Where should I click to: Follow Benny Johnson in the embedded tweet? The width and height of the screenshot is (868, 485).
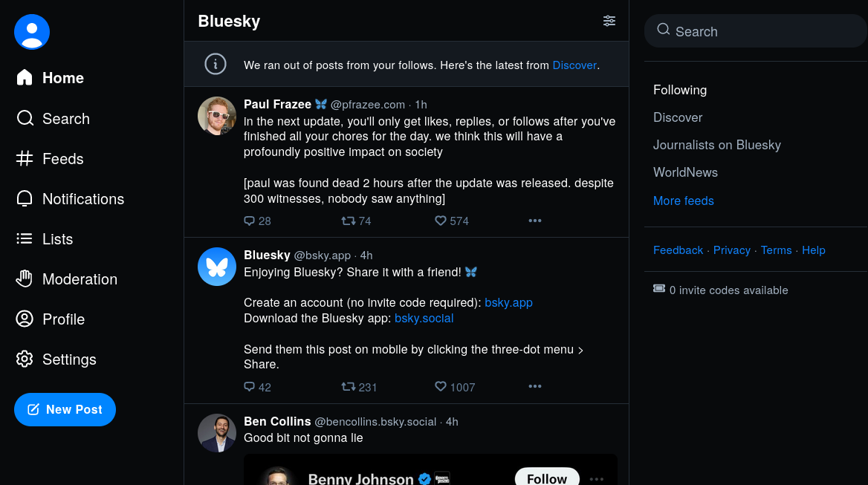click(x=546, y=478)
